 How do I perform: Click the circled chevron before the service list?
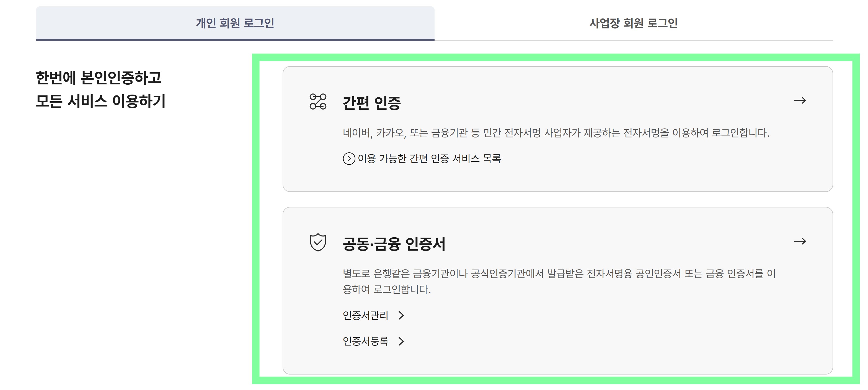pos(349,158)
